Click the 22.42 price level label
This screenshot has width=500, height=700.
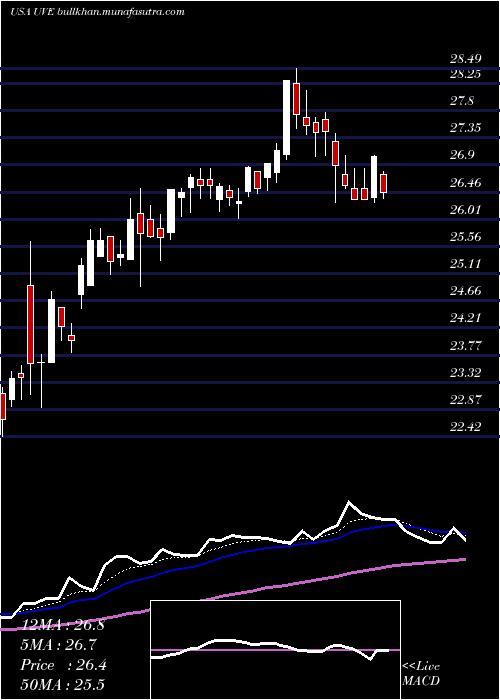pyautogui.click(x=465, y=427)
